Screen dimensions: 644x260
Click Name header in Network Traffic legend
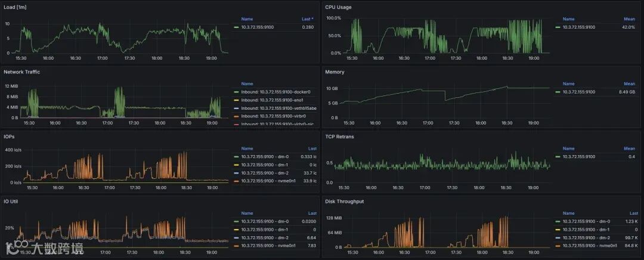pos(247,84)
